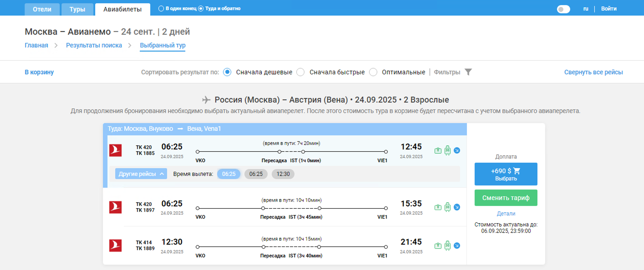Open the Tours tab
Screen dimensions: 644x270
click(77, 9)
